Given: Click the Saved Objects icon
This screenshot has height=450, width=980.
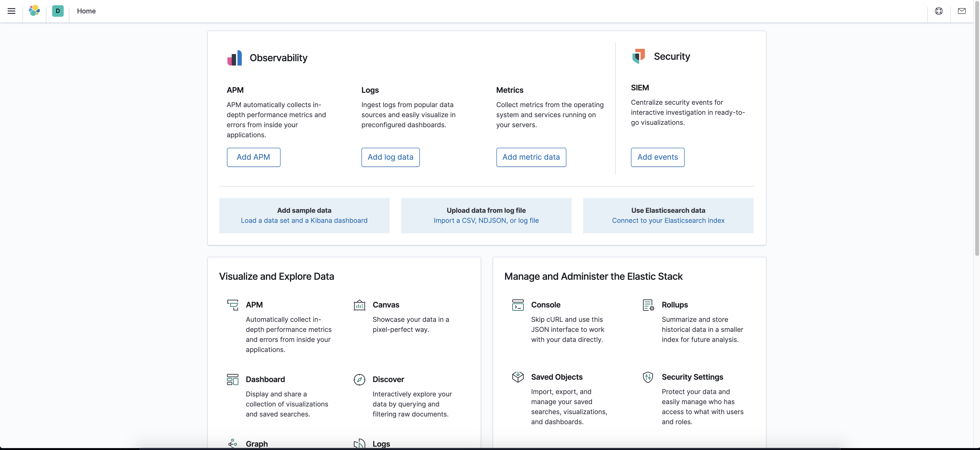Looking at the screenshot, I should coord(518,377).
